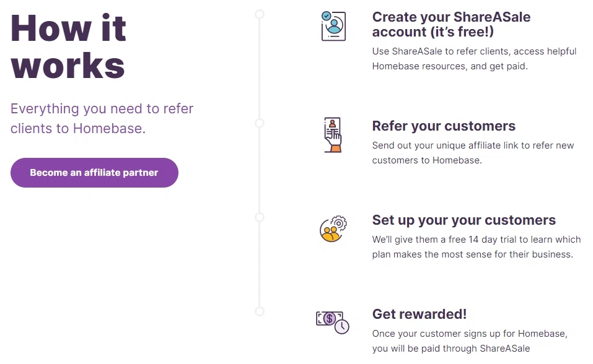593x364 pixels.
Task: Click the ShareASale account creation icon
Action: pos(333,25)
